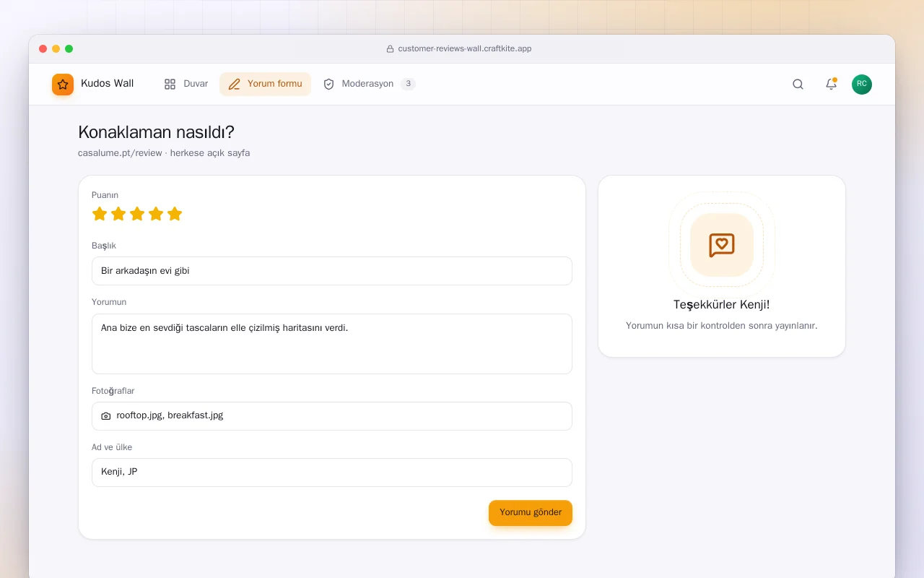The image size is (924, 578).
Task: Select the Yorum formu tab
Action: [265, 84]
